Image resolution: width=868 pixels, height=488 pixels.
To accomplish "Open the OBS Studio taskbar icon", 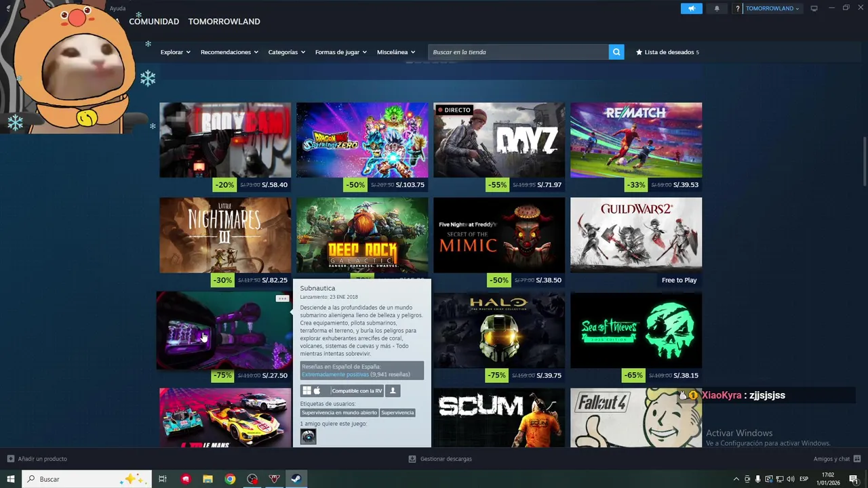I will pos(252,479).
